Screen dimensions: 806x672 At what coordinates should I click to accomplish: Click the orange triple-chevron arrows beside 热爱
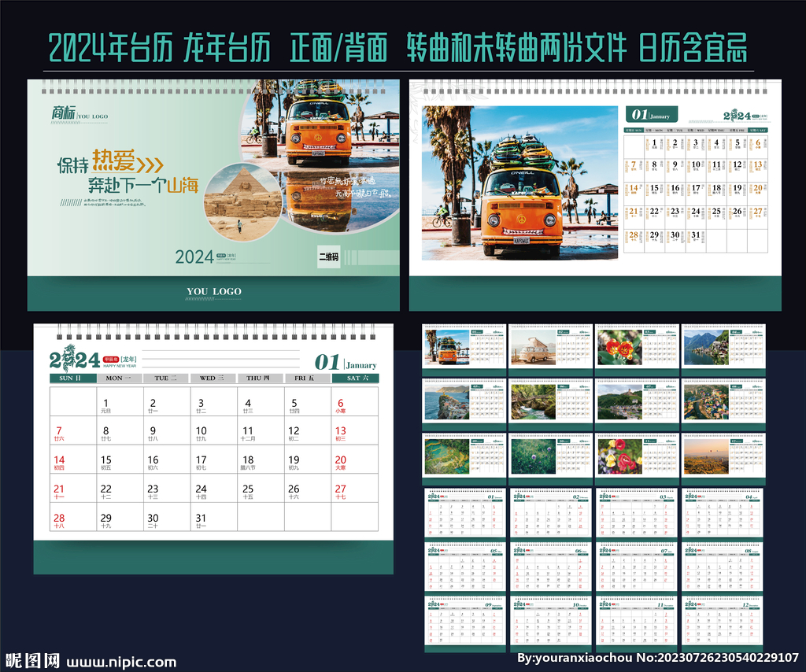pos(150,165)
